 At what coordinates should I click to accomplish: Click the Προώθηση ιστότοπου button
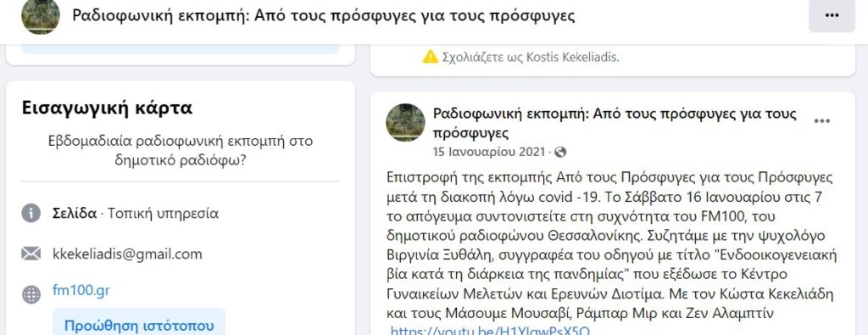point(139,326)
